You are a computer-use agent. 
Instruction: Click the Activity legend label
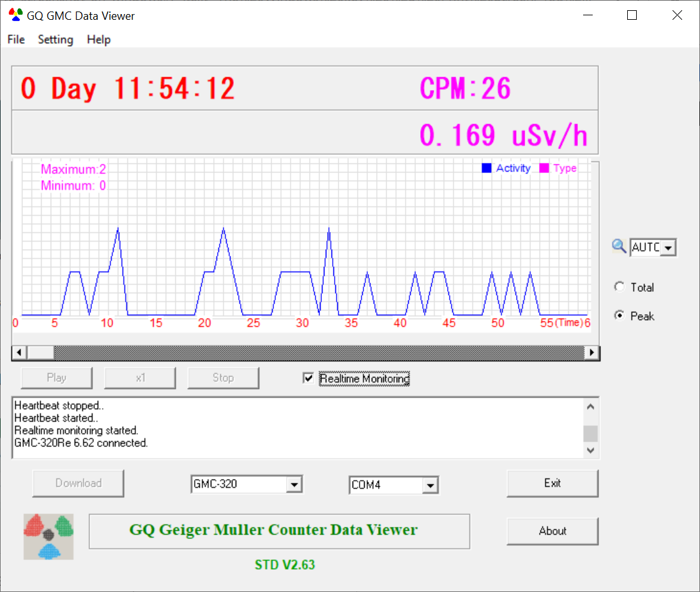(x=514, y=169)
